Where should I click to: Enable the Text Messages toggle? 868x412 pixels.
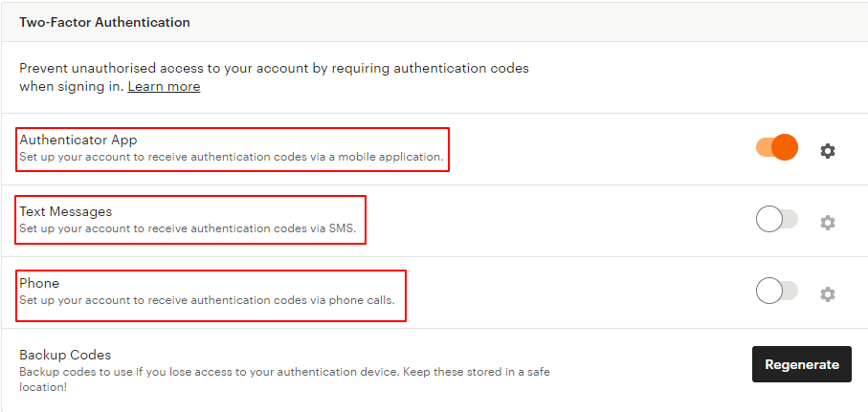pyautogui.click(x=777, y=220)
